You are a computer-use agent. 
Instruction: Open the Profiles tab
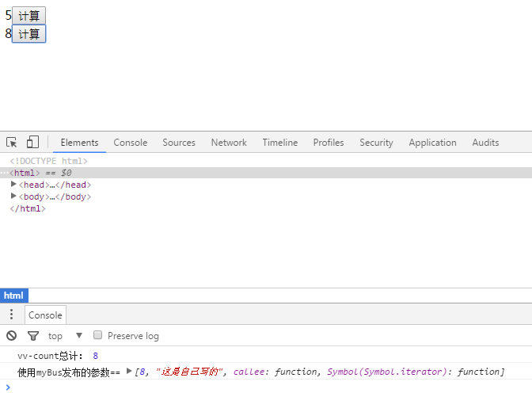[329, 143]
